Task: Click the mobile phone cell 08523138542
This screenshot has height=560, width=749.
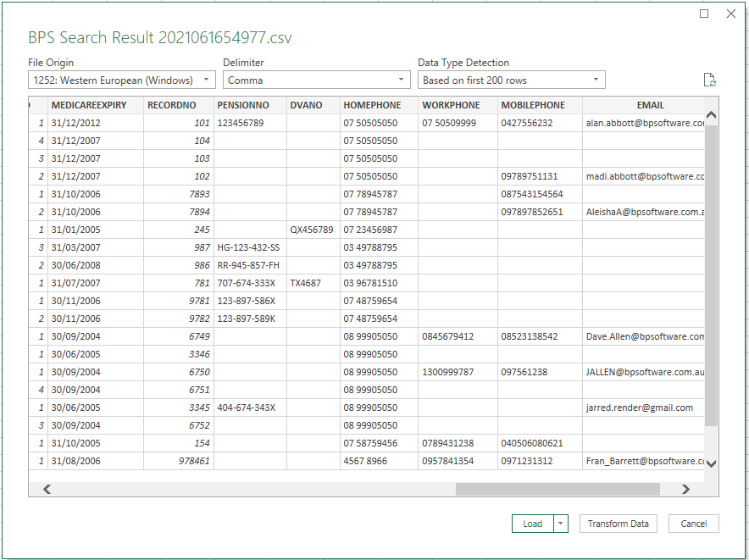Action: point(540,336)
